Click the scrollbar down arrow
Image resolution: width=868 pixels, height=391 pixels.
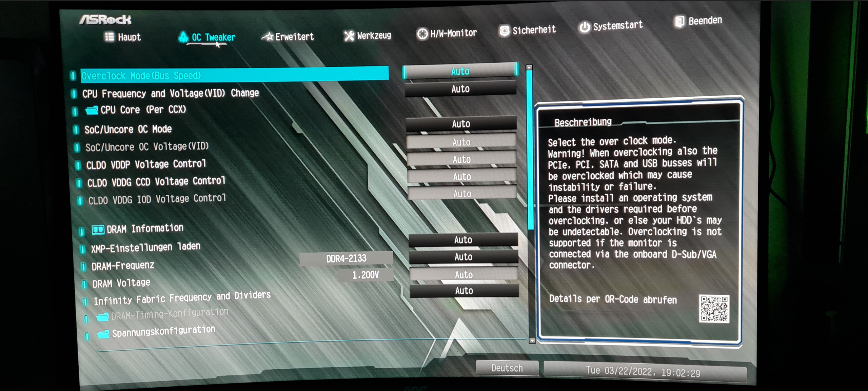point(532,340)
